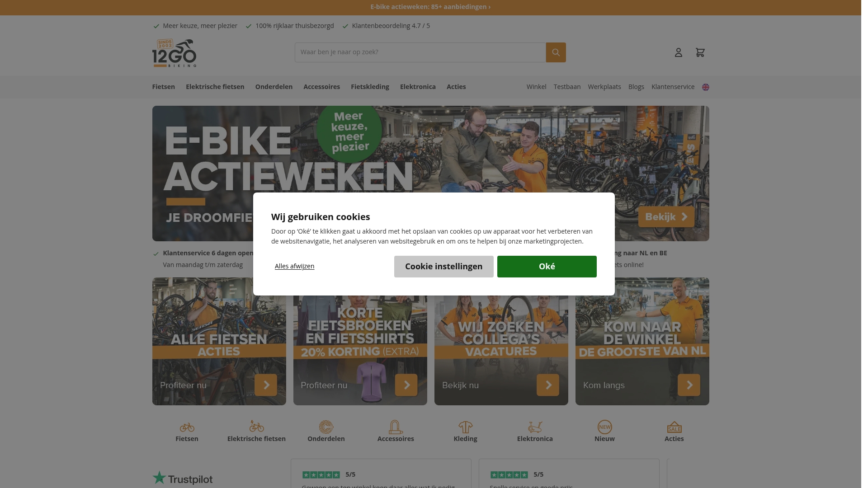Open the Fietskleding menu
The width and height of the screenshot is (868, 488).
click(370, 87)
